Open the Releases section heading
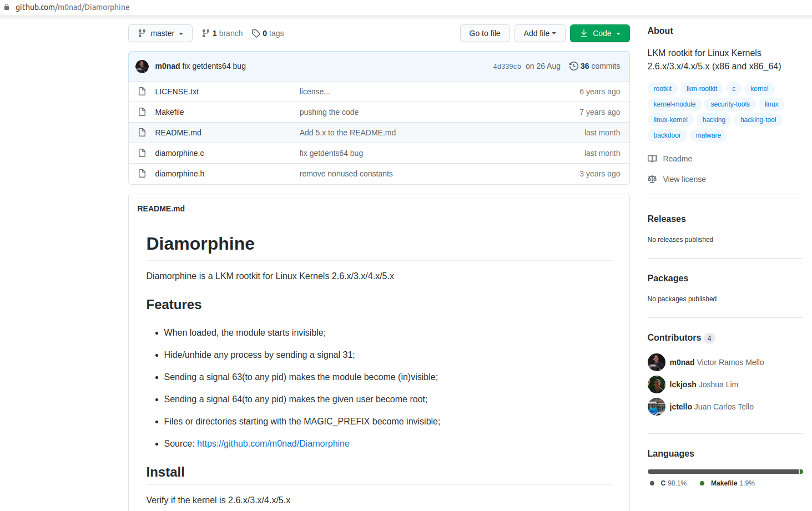Viewport: 812px width, 511px height. [x=667, y=219]
